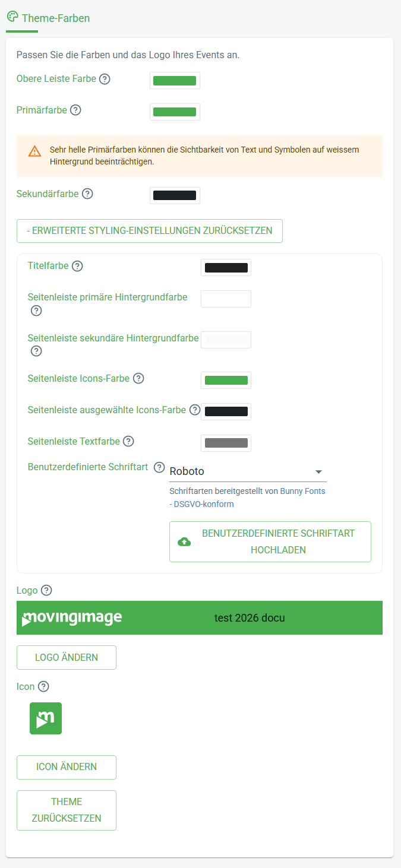Image resolution: width=401 pixels, height=868 pixels.
Task: Click help icon beside Titelfarbe
Action: [x=77, y=266]
